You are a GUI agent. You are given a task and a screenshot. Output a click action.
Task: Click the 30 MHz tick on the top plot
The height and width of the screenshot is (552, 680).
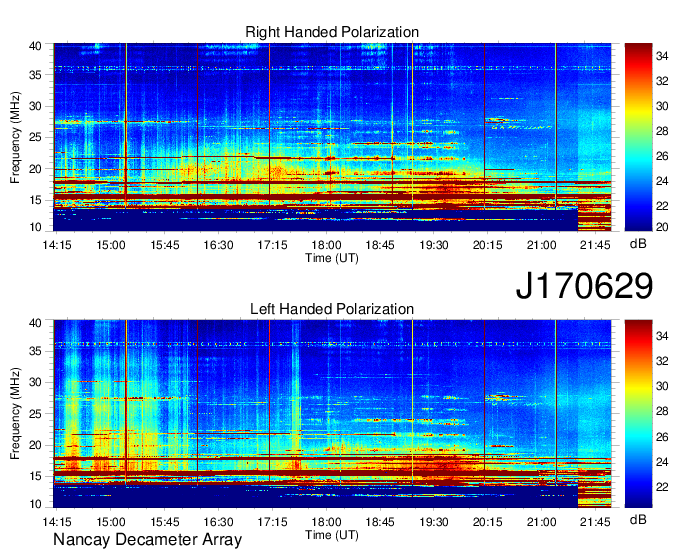(x=35, y=106)
